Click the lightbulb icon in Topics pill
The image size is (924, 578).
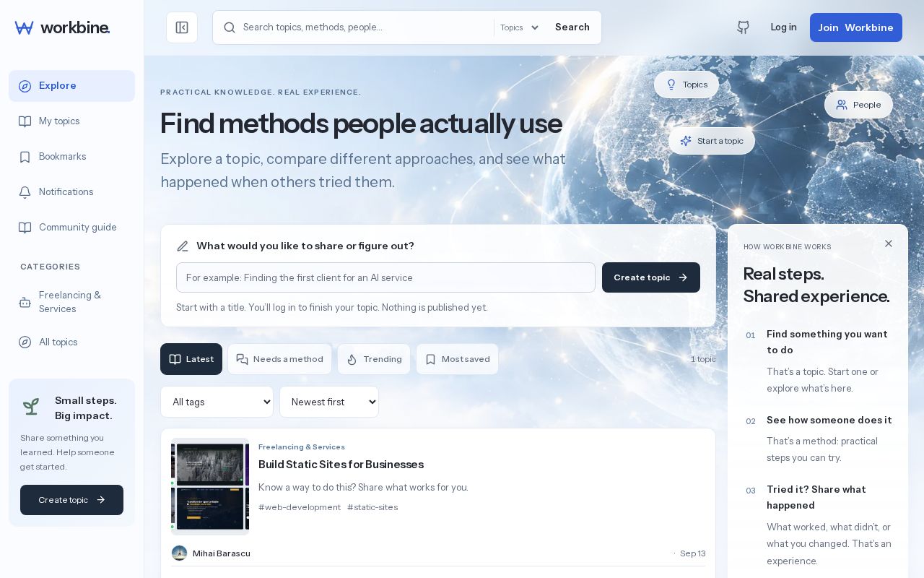671,85
